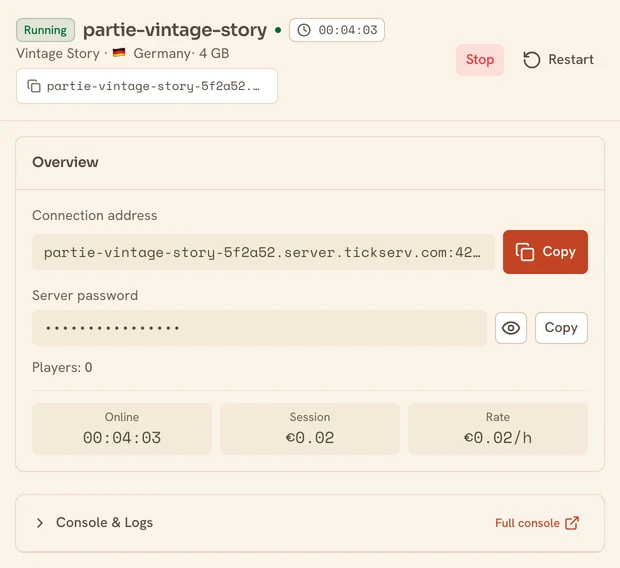Click the Vintage Story game label
The height and width of the screenshot is (568, 620).
(58, 53)
